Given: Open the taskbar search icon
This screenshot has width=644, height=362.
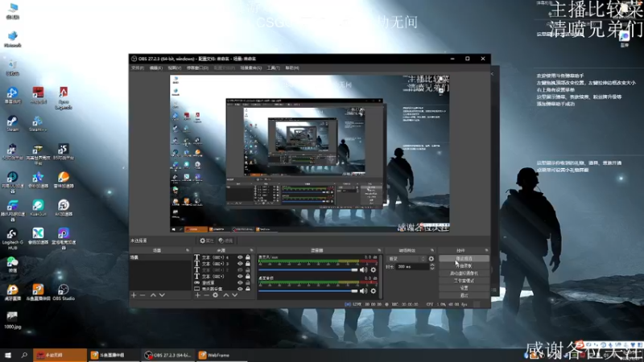Looking at the screenshot, I should (24, 355).
